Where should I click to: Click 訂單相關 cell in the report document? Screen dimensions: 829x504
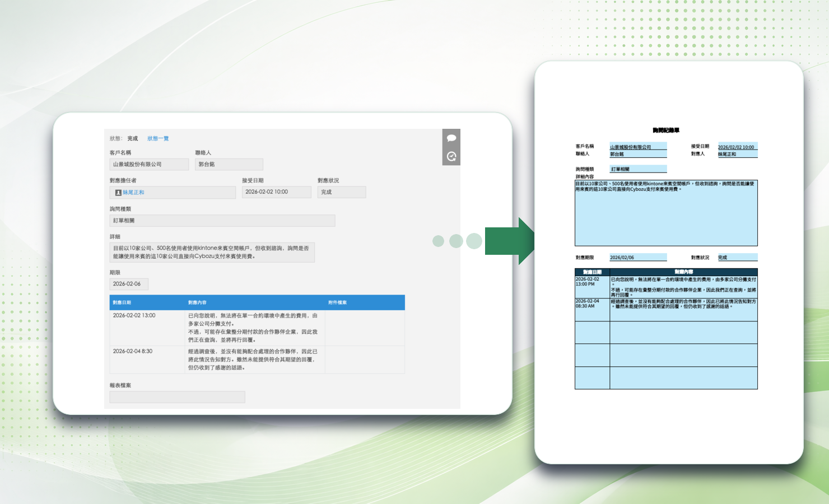[x=638, y=169]
